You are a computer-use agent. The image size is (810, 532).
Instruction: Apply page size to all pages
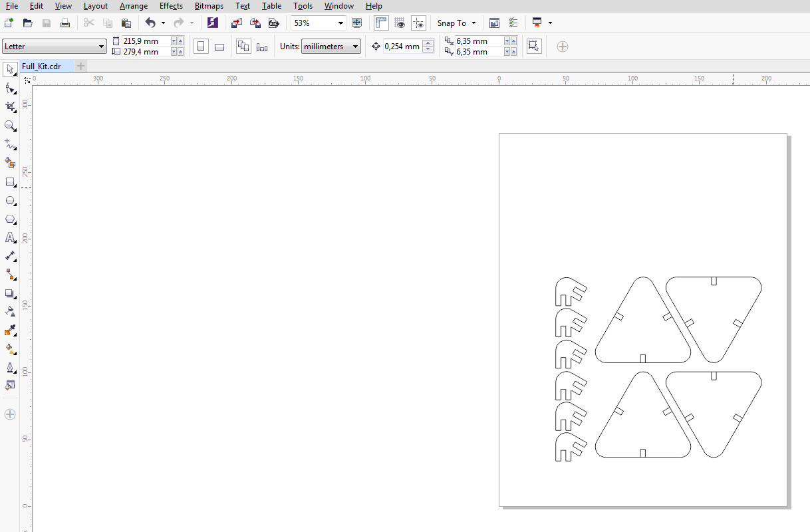point(243,47)
